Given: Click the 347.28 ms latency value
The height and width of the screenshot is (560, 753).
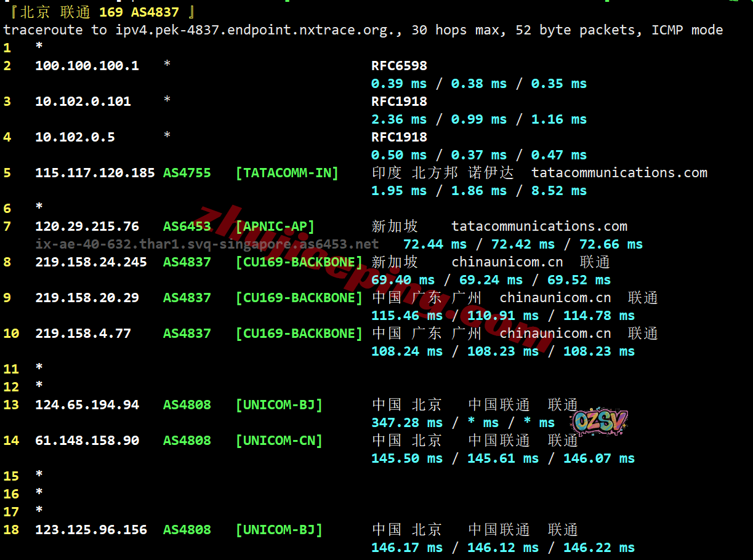Looking at the screenshot, I should 406,423.
